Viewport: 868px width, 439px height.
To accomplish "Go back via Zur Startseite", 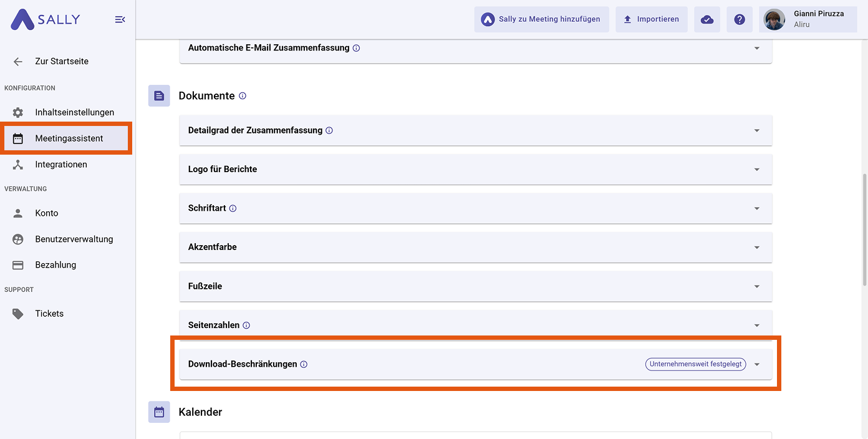I will [61, 61].
